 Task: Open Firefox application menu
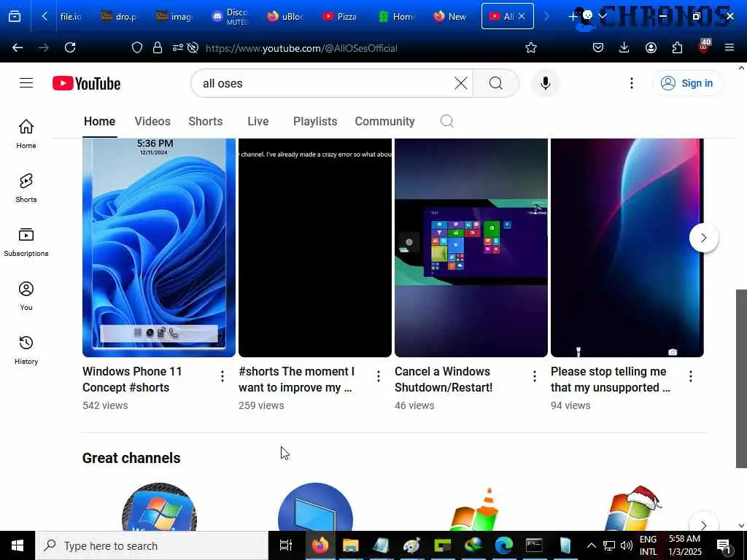tap(729, 47)
